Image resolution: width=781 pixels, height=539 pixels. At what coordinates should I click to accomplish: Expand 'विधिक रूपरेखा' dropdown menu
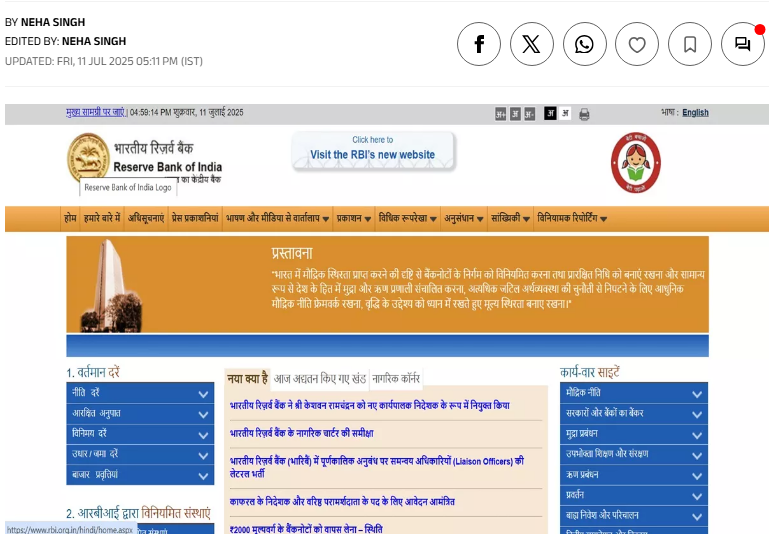click(x=407, y=218)
